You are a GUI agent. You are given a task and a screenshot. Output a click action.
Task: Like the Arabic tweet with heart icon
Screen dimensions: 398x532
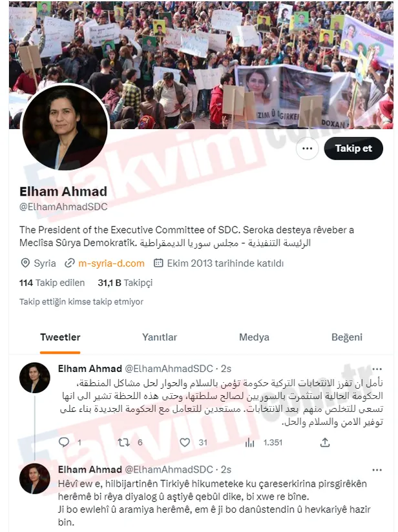pyautogui.click(x=185, y=442)
